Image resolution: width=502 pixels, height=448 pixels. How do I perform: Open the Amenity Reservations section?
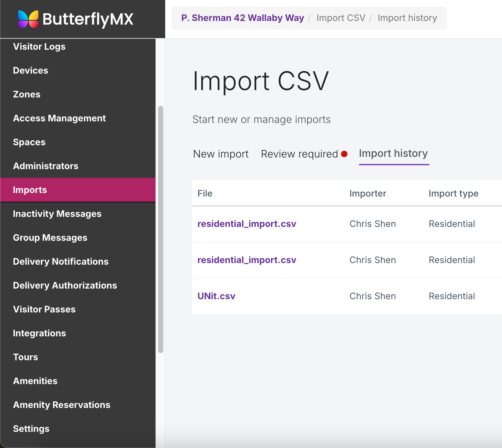tap(62, 405)
